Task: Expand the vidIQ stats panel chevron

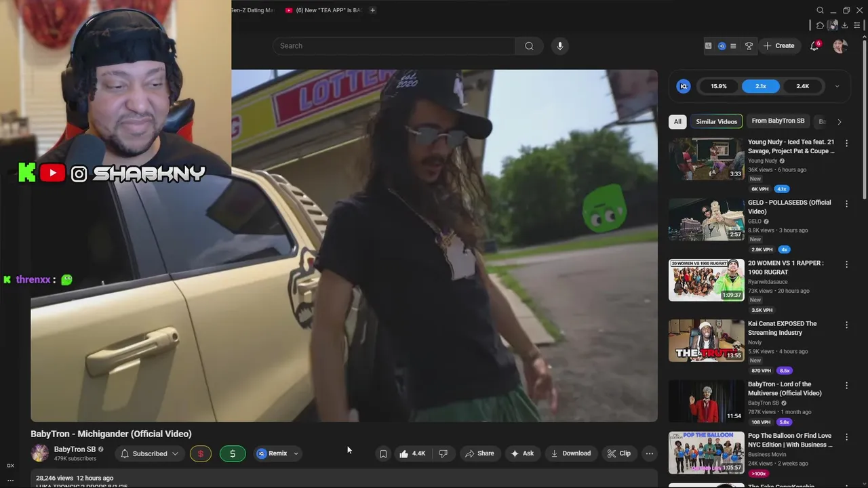Action: tap(837, 86)
